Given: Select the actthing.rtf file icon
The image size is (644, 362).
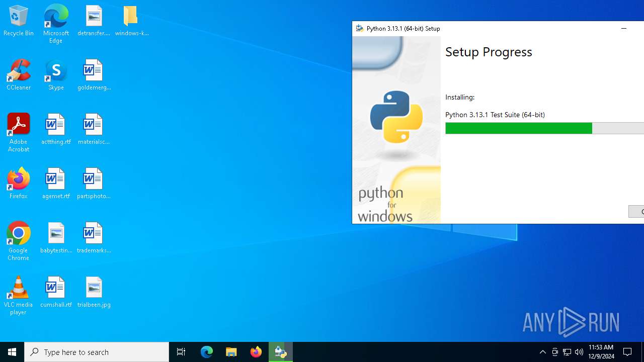Looking at the screenshot, I should click(x=56, y=130).
